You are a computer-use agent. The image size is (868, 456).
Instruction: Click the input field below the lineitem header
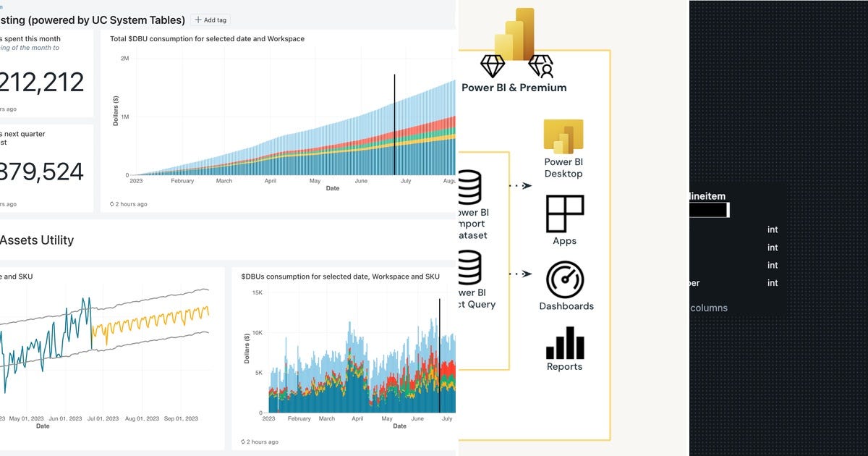click(708, 209)
